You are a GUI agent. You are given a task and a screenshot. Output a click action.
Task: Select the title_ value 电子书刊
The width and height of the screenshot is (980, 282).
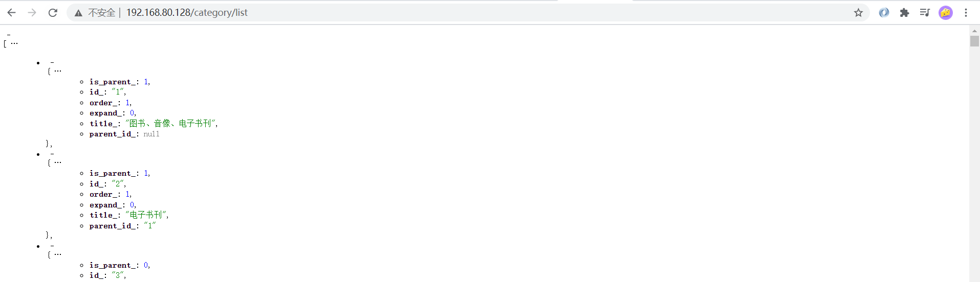tap(147, 215)
